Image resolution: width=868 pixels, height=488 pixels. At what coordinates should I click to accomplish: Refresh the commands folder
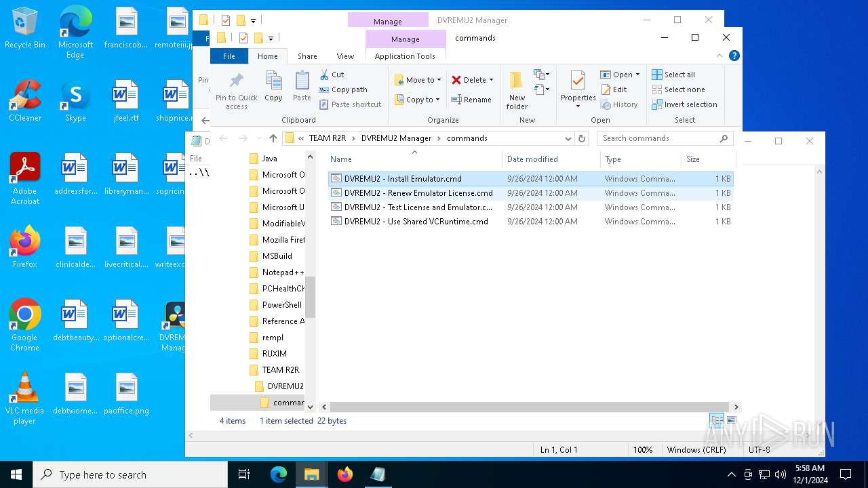coord(582,138)
